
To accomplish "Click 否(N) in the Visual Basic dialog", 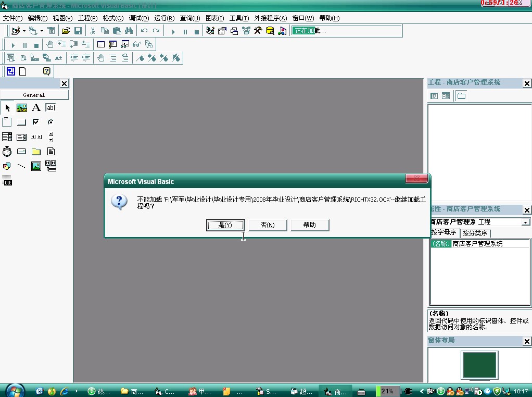I will (268, 225).
